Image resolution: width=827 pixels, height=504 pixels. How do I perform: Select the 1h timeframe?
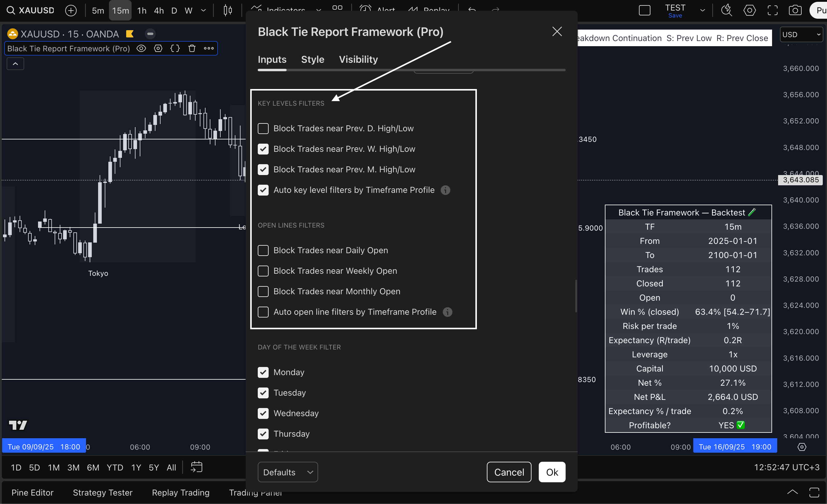(142, 10)
